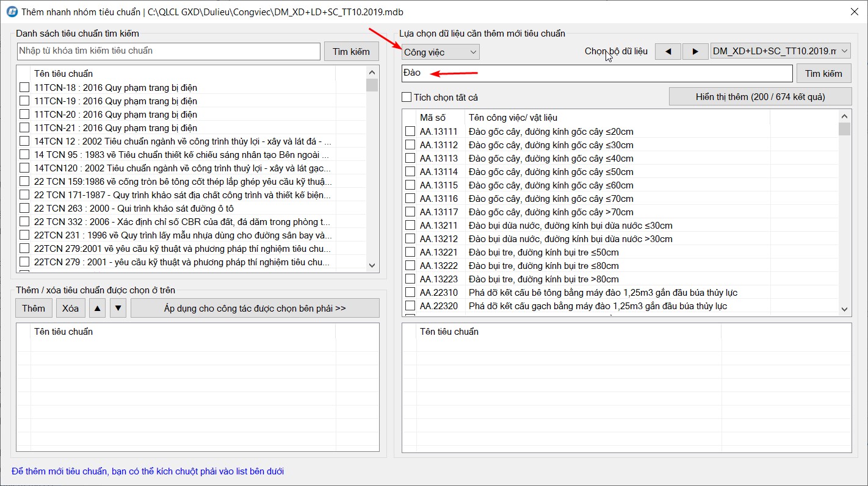Check the box for 22 TCN 263 : 2000
Image resolution: width=868 pixels, height=486 pixels.
click(24, 209)
